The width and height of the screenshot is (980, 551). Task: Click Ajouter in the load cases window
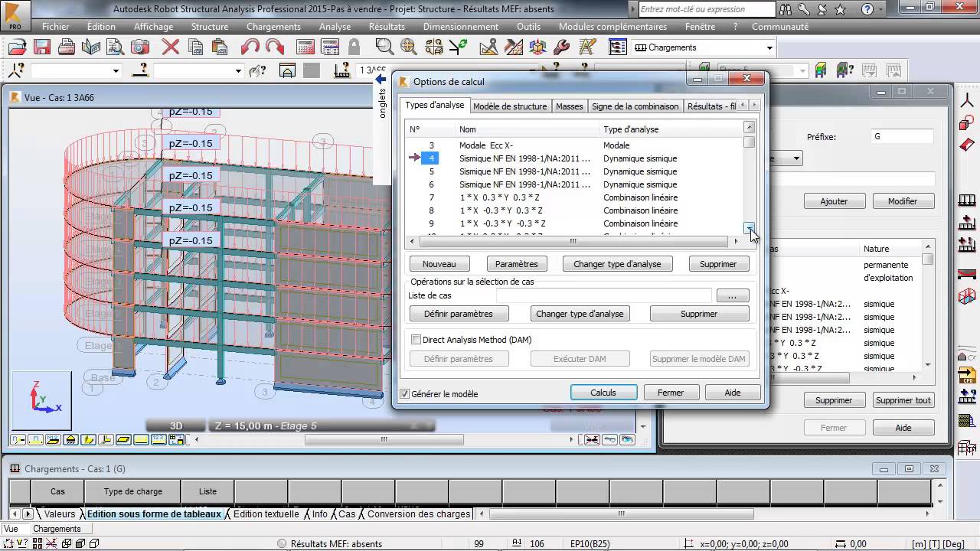click(x=834, y=201)
